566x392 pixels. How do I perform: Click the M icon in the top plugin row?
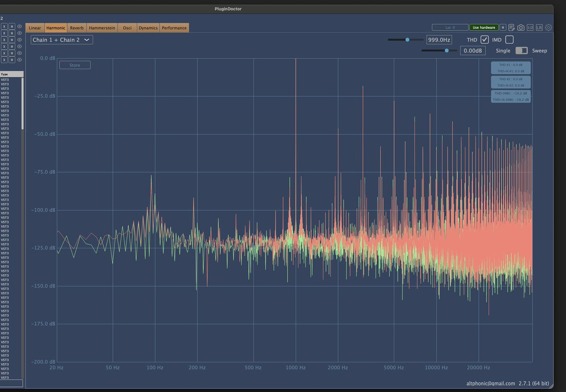pyautogui.click(x=12, y=26)
